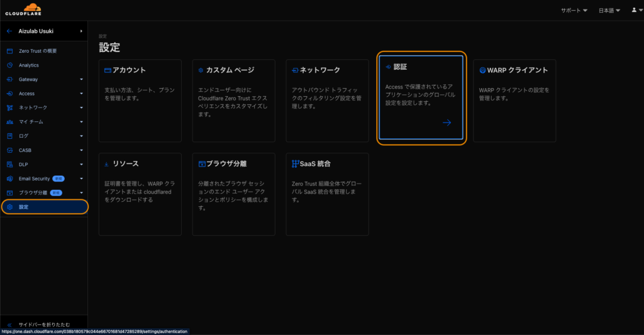
Task: Expand the DLP chevron
Action: [x=81, y=165]
